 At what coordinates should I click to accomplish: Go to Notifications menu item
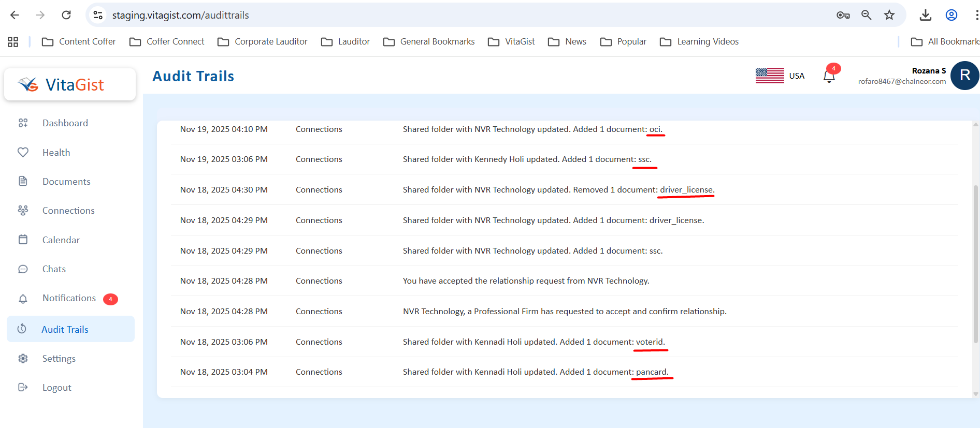(x=69, y=298)
